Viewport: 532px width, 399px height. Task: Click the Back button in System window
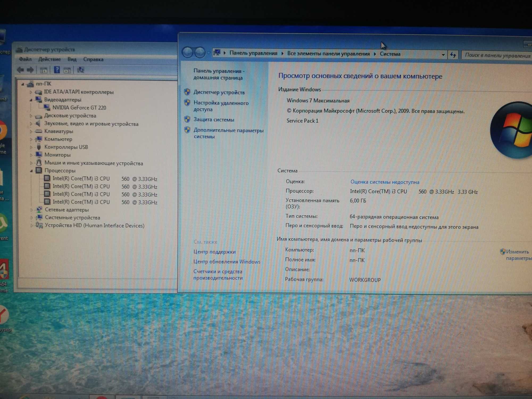188,52
